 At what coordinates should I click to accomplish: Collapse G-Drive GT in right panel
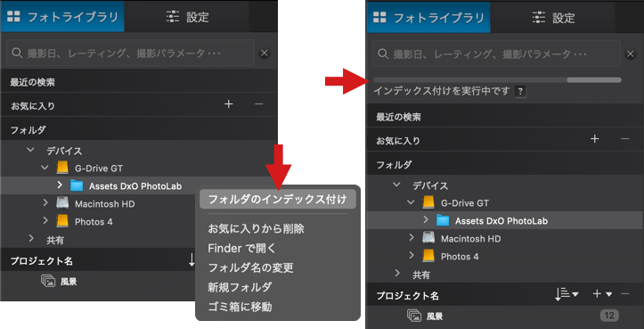click(411, 202)
